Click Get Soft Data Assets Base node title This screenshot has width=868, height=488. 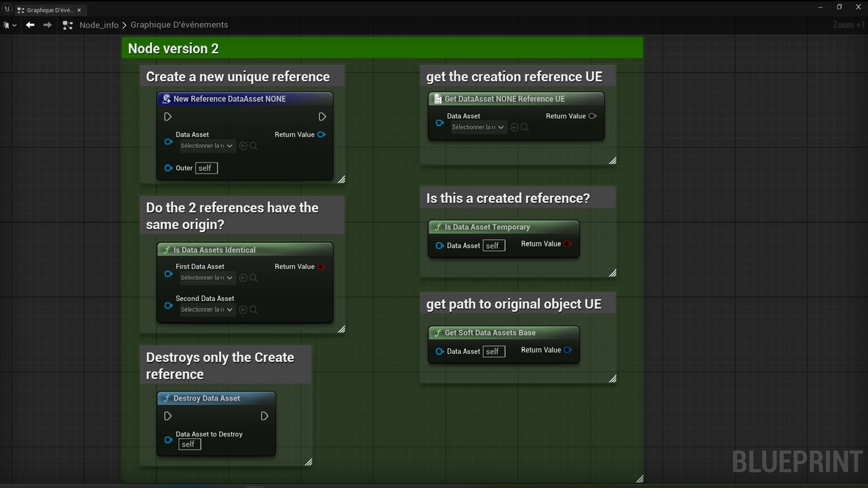pos(490,333)
